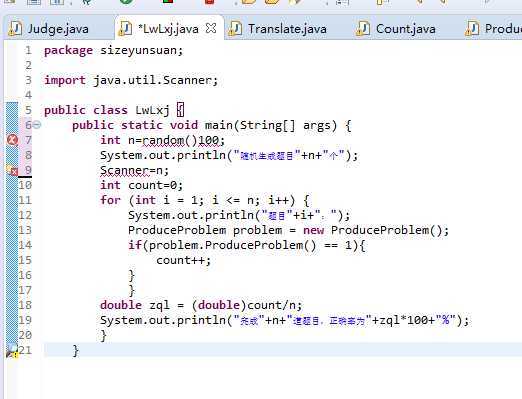
Task: Click the green run icon in toolbar
Action: pyautogui.click(x=126, y=2)
